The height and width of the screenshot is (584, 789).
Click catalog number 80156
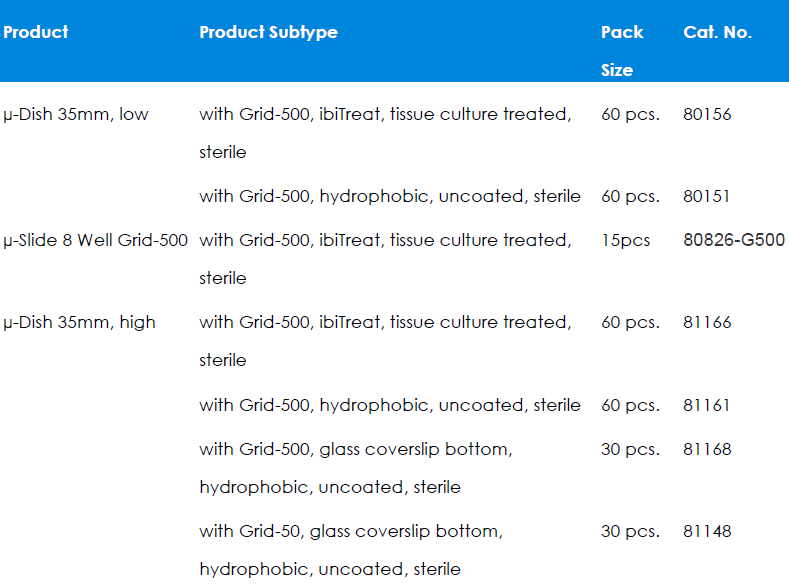pyautogui.click(x=707, y=114)
